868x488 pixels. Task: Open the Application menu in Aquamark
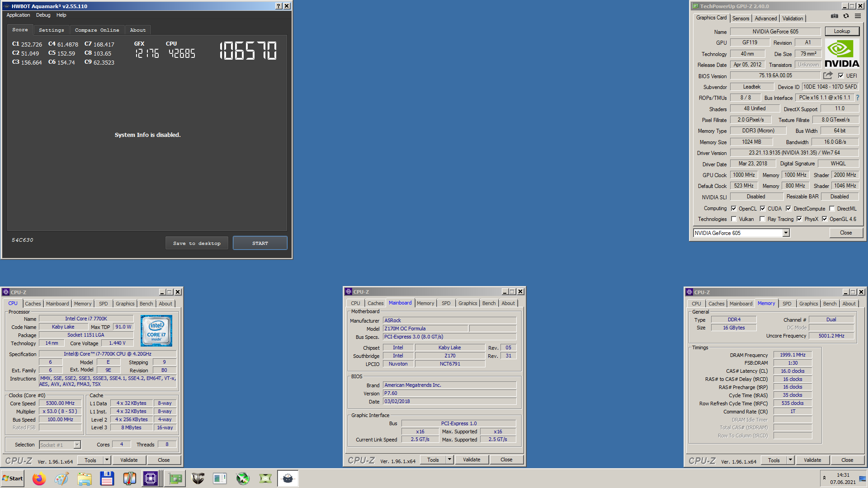(18, 15)
